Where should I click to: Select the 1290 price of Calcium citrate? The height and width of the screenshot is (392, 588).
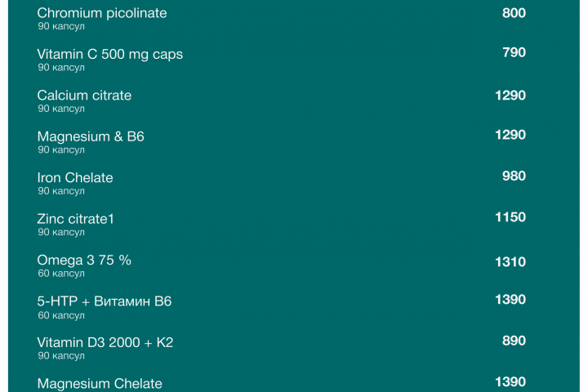tap(510, 96)
